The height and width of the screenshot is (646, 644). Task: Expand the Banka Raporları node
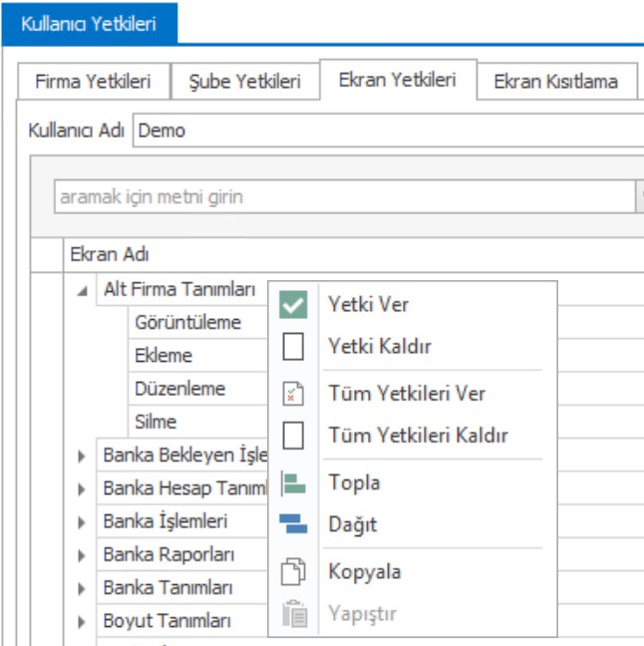point(82,555)
